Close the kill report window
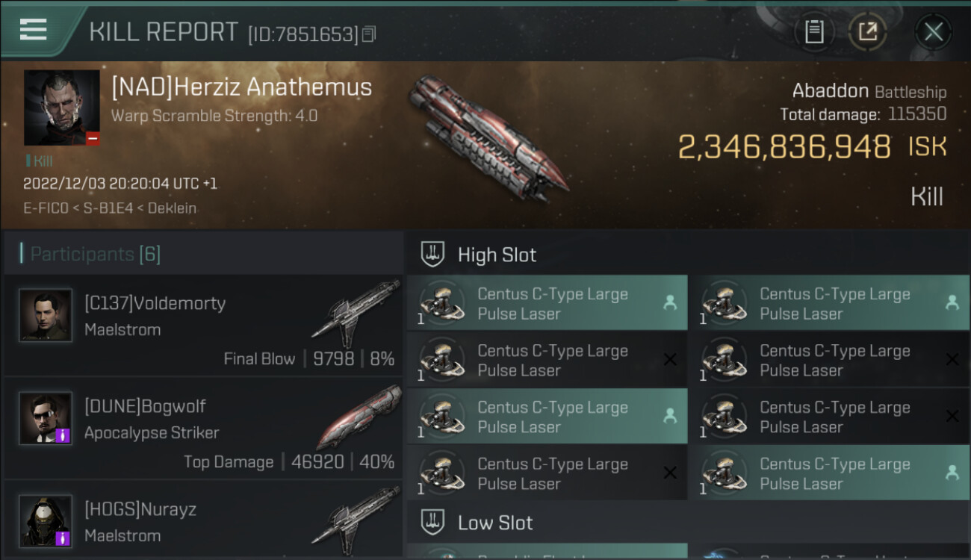The image size is (971, 560). coord(933,31)
